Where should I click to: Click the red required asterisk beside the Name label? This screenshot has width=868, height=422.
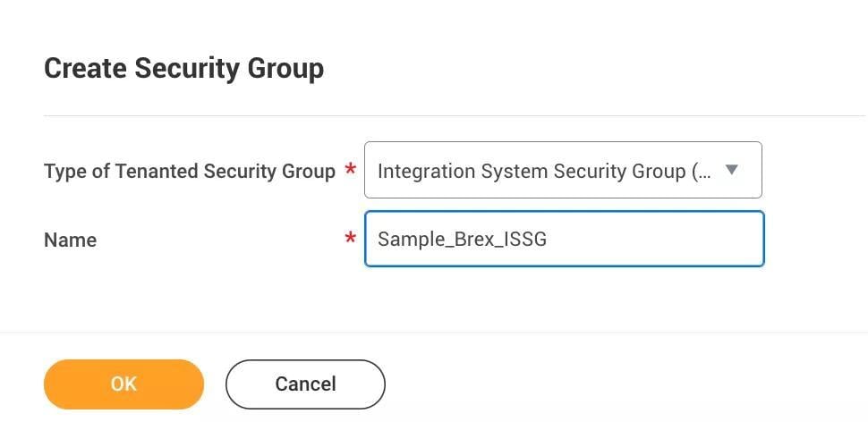pyautogui.click(x=350, y=239)
